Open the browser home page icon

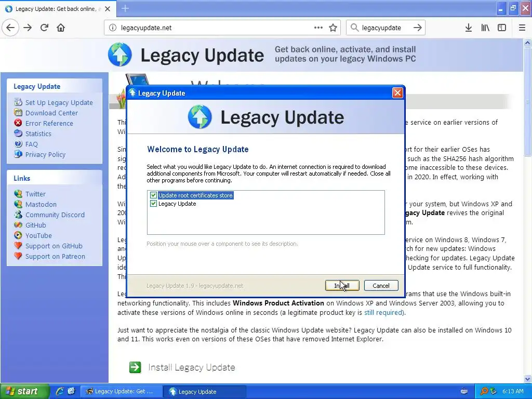click(61, 28)
